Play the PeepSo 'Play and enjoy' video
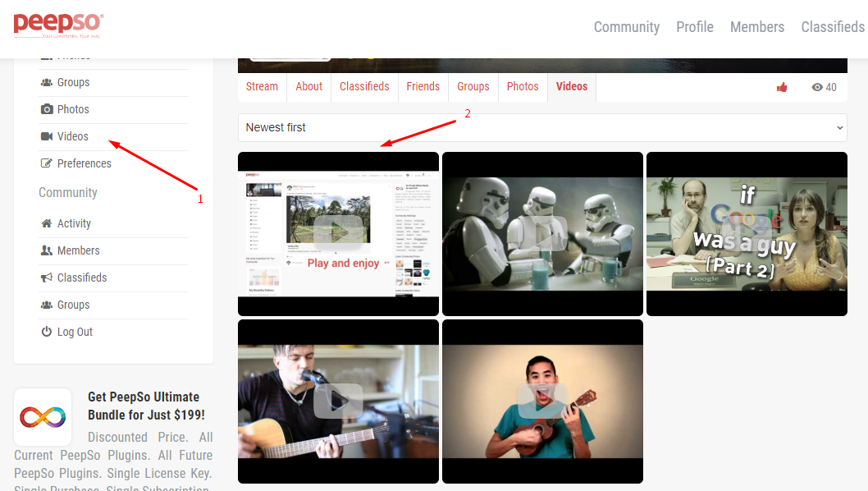Screen dimensions: 868x491 (x=338, y=234)
